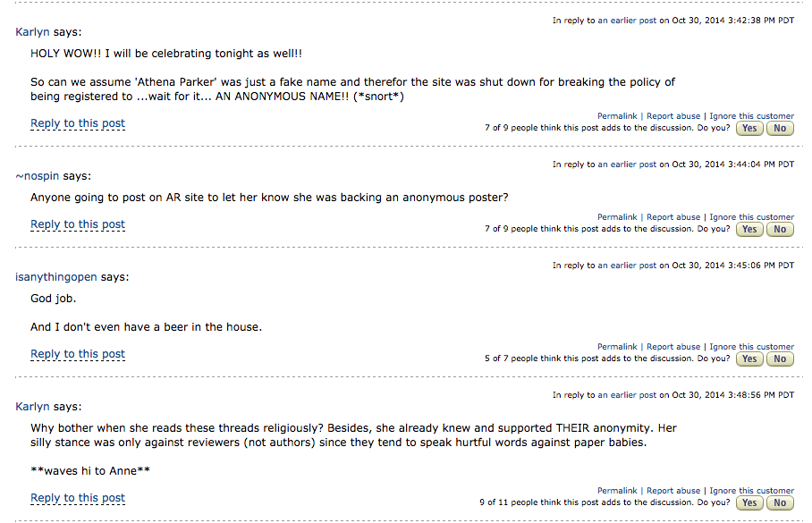The image size is (812, 523).
Task: Reply to isanythingopen's post
Action: tap(78, 354)
